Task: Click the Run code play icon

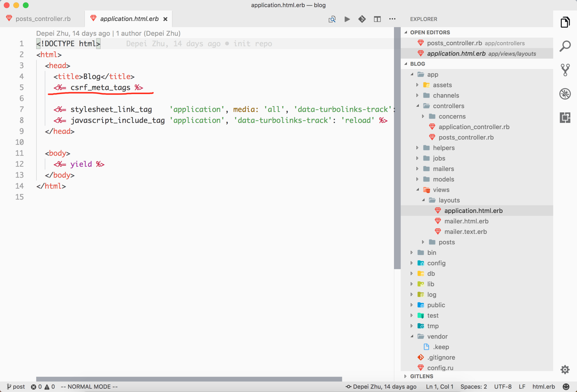Action: pyautogui.click(x=347, y=19)
